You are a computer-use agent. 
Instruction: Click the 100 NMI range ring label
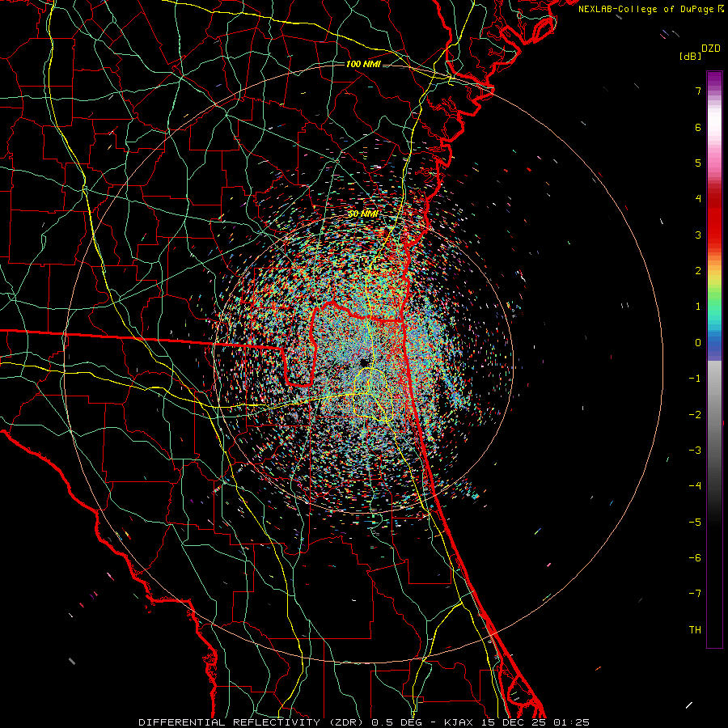point(363,64)
